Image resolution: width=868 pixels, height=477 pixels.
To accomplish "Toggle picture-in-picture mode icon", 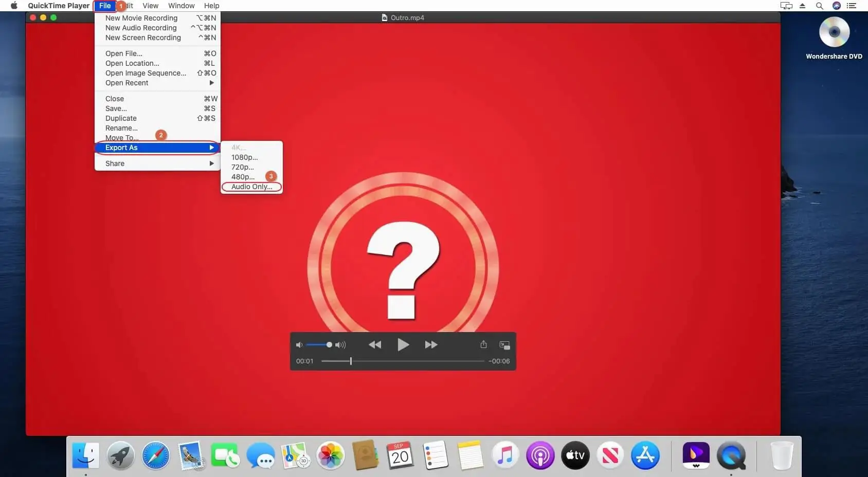I will (504, 345).
